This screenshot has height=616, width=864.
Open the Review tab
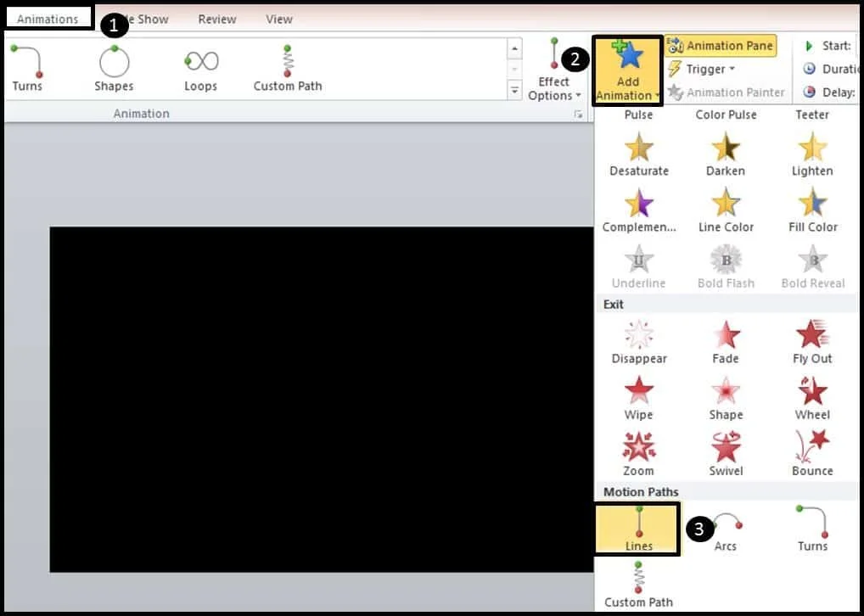point(217,19)
